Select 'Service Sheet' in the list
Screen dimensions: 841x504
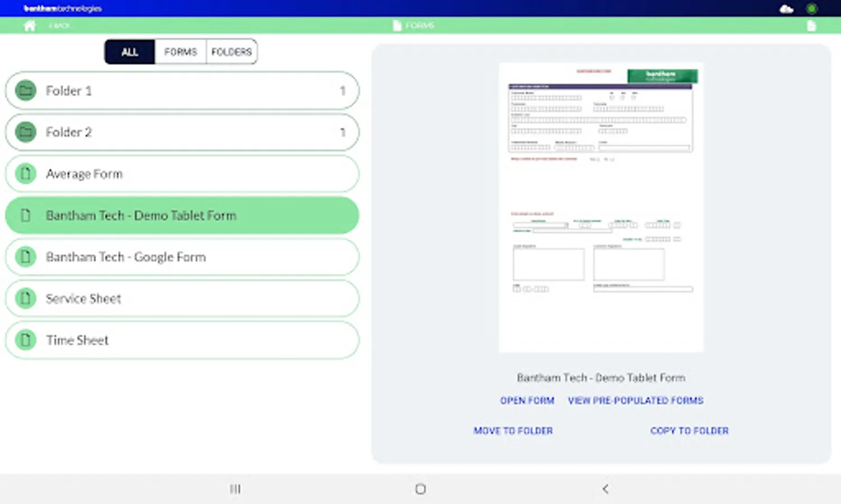tap(83, 298)
